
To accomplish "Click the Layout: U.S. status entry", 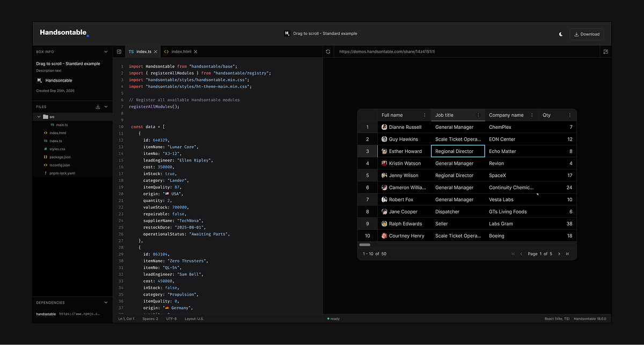I will (x=194, y=319).
